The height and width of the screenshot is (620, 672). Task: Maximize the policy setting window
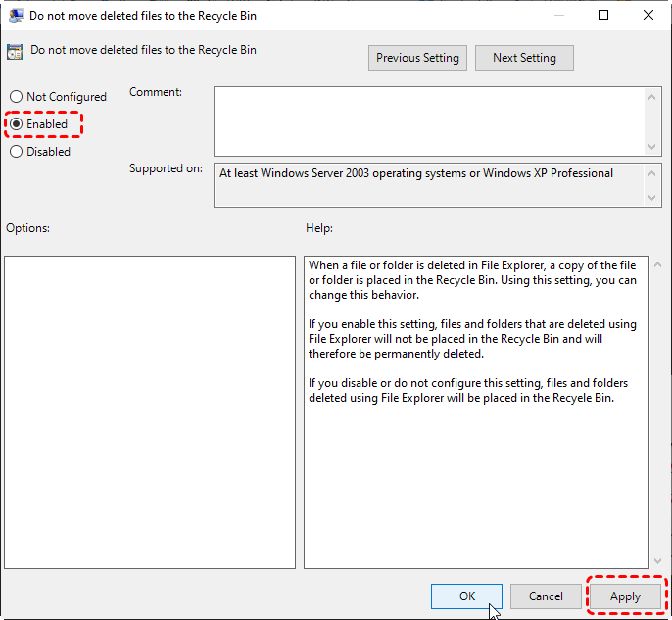click(603, 15)
